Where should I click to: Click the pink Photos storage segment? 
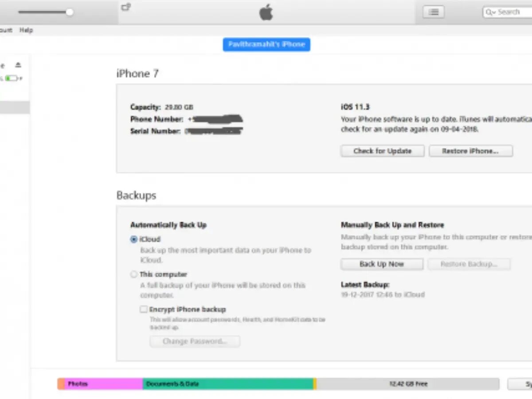pyautogui.click(x=104, y=384)
